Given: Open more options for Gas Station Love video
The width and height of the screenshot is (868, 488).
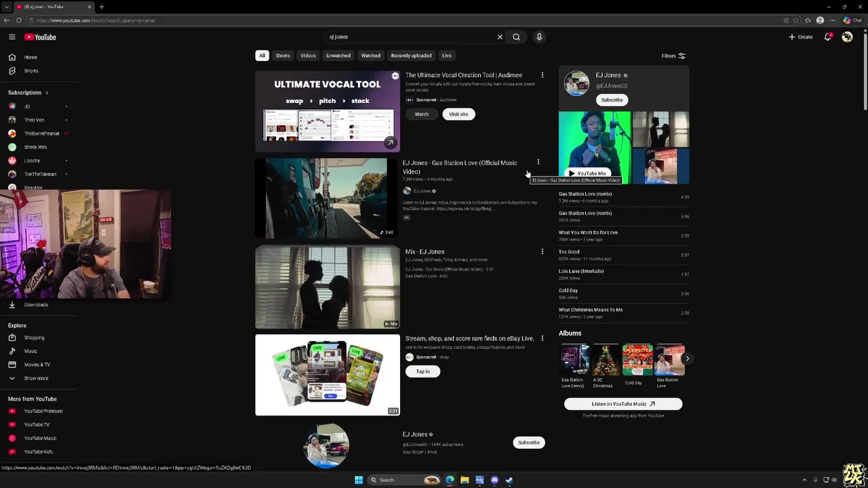Looking at the screenshot, I should tap(538, 163).
